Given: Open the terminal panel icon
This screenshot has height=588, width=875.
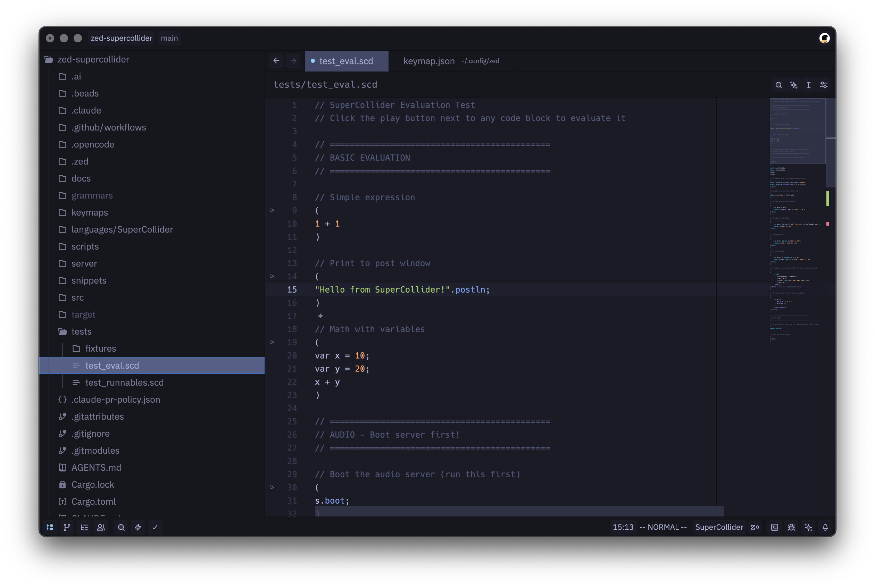Looking at the screenshot, I should (775, 527).
